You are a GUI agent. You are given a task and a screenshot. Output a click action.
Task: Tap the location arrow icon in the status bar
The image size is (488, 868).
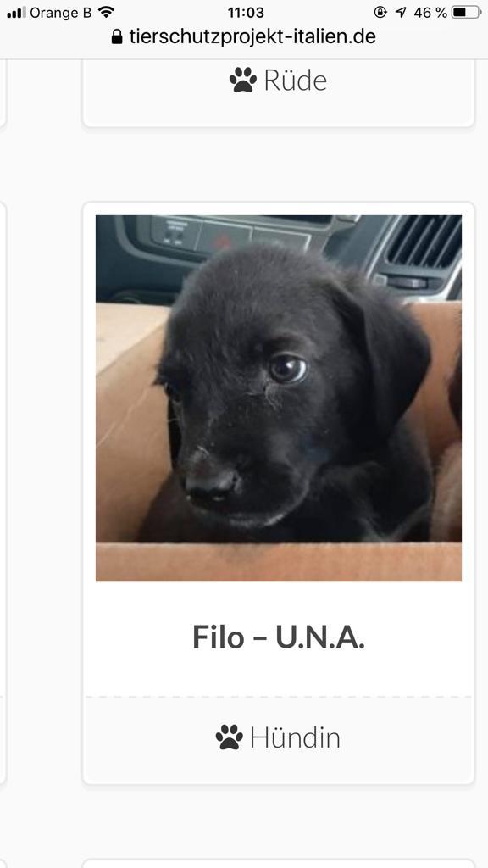pyautogui.click(x=401, y=12)
